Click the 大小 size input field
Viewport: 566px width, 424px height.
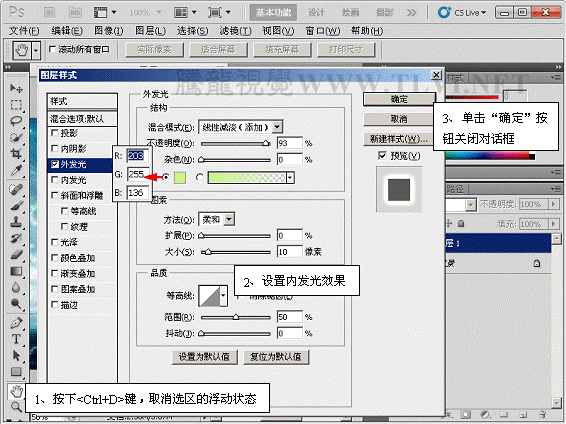tap(289, 252)
